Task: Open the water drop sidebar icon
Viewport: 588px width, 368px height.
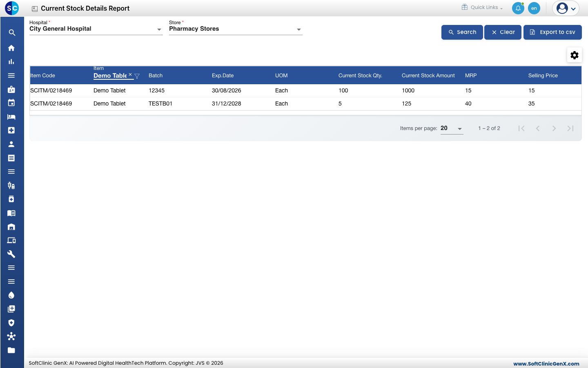Action: point(11,295)
